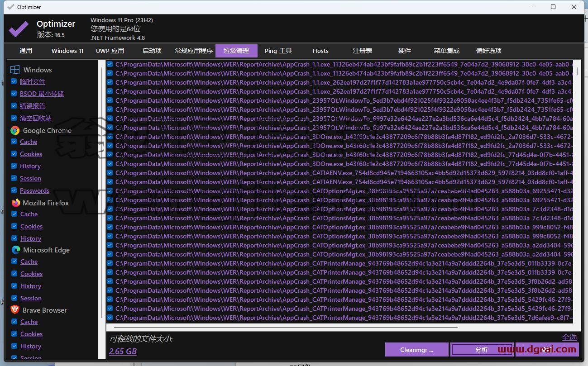Image resolution: width=588 pixels, height=366 pixels.
Task: Click the Microsoft Edge icon
Action: pos(16,250)
